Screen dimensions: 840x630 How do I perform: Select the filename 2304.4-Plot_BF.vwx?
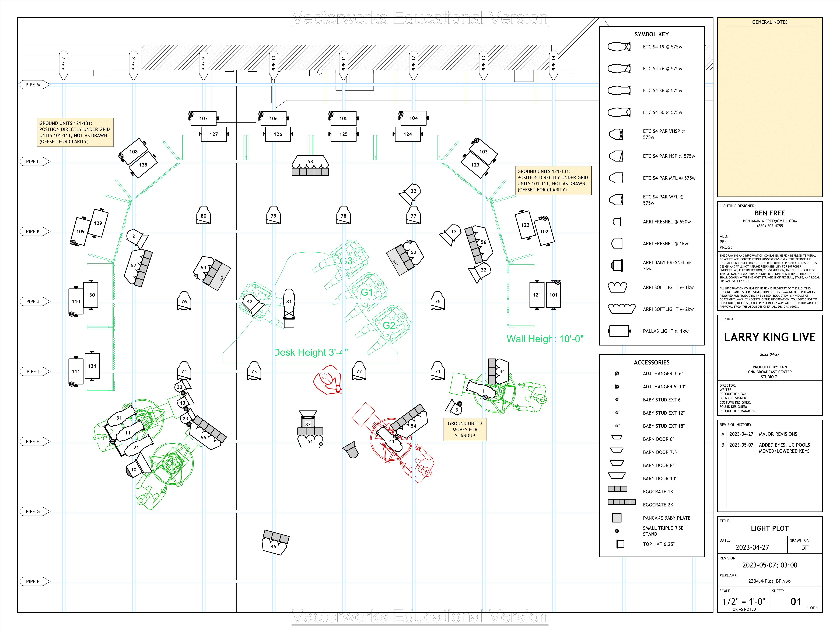click(770, 581)
